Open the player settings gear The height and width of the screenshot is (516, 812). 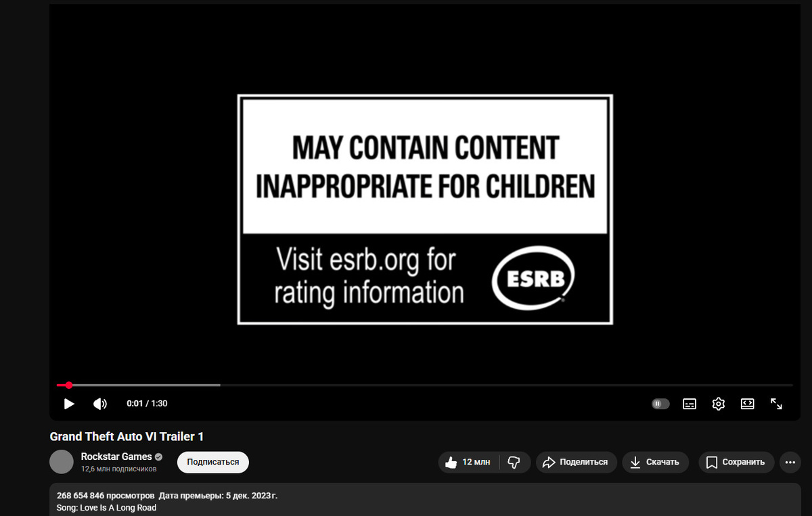[x=719, y=404]
